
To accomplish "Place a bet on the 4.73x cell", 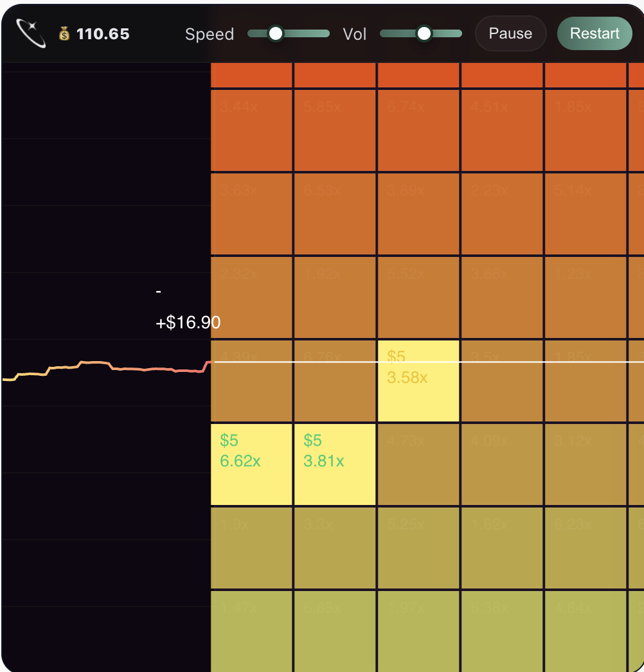I will [418, 463].
